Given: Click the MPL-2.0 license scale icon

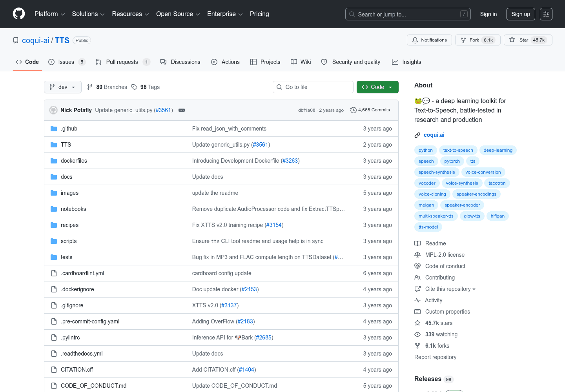Looking at the screenshot, I should click(417, 255).
